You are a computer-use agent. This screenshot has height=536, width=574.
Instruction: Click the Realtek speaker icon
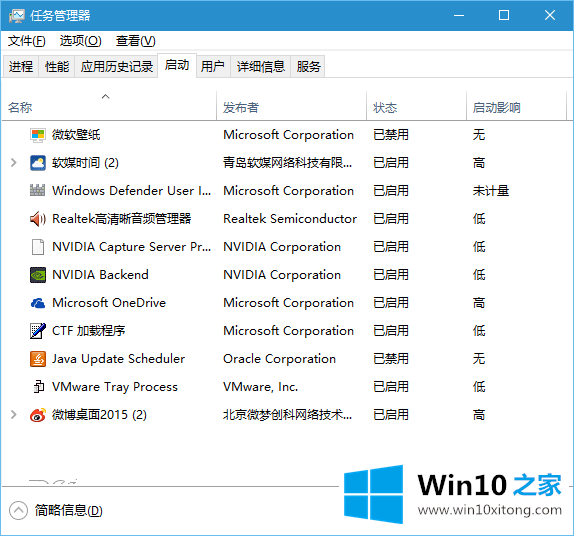tap(38, 219)
